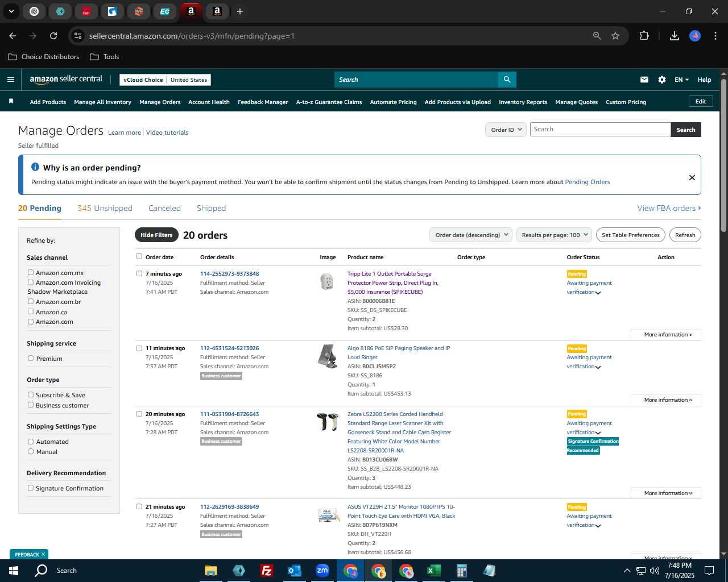Image resolution: width=728 pixels, height=582 pixels.
Task: Go back to the previous page
Action: coord(13,36)
